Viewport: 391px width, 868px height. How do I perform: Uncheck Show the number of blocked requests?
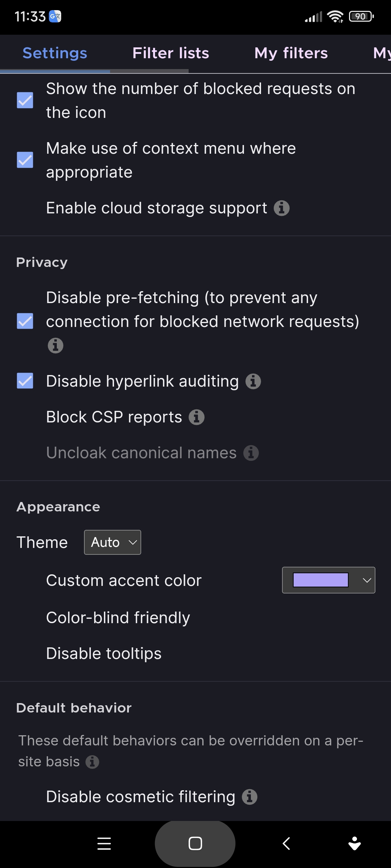24,101
